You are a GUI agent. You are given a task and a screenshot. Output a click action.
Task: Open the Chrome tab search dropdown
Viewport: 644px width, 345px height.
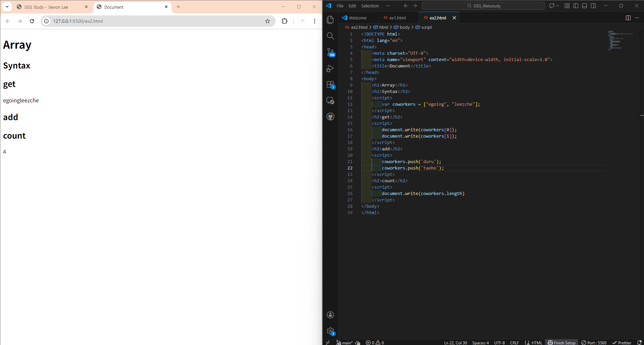coord(7,7)
